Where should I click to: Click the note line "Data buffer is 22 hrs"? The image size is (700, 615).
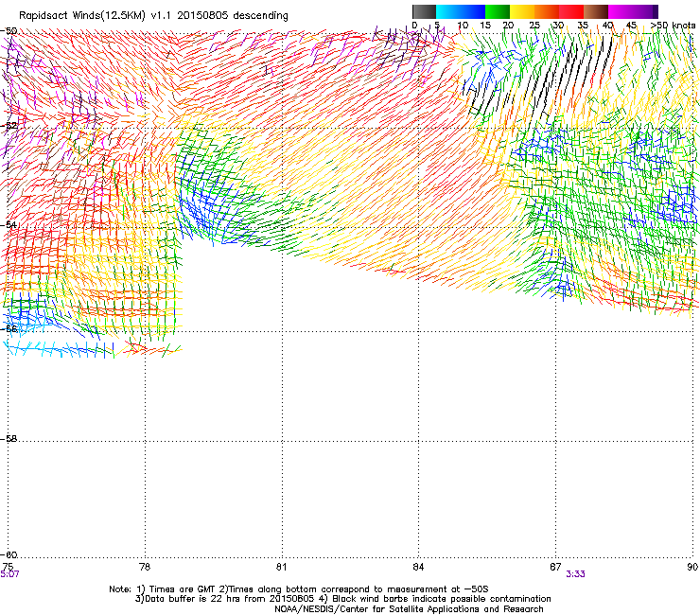(x=342, y=599)
